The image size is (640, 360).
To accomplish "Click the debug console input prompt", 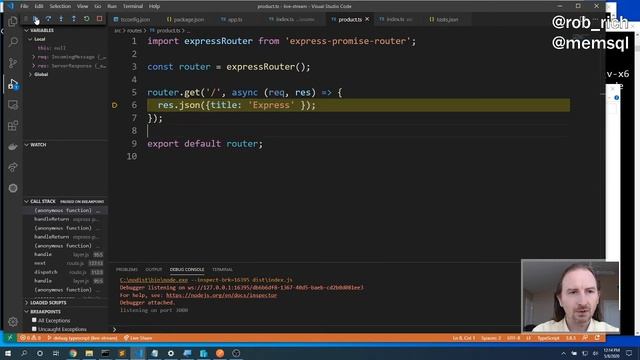I will pos(314,329).
